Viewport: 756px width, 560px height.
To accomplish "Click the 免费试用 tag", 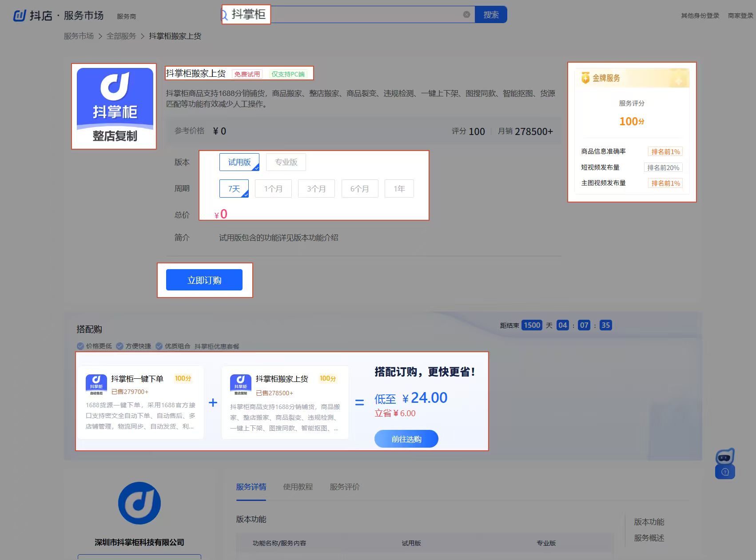I will point(247,74).
